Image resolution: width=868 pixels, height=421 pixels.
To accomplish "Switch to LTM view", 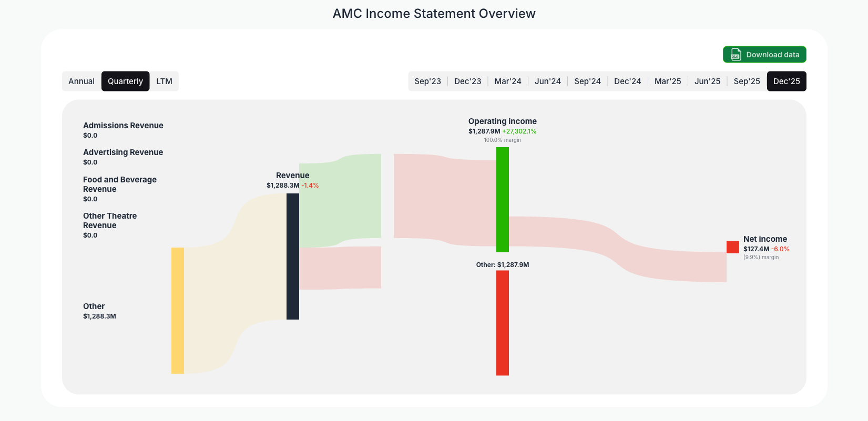I will [164, 81].
